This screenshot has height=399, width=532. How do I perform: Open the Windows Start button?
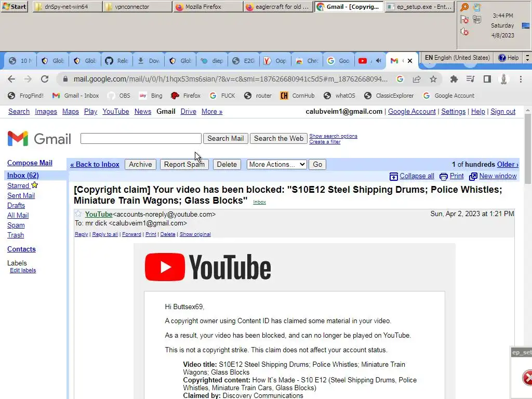point(14,6)
